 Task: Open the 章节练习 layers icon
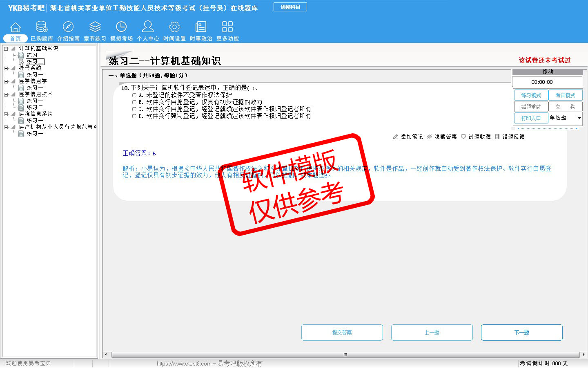(x=95, y=27)
